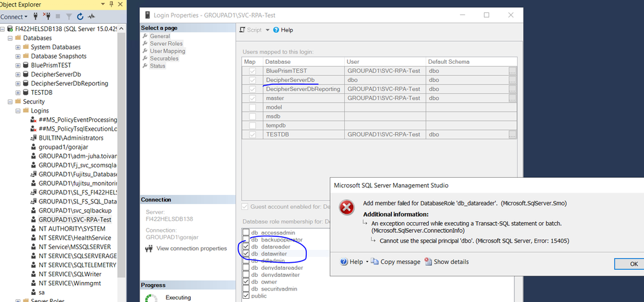Check the Map box for model database
The image size is (644, 302).
(x=252, y=107)
